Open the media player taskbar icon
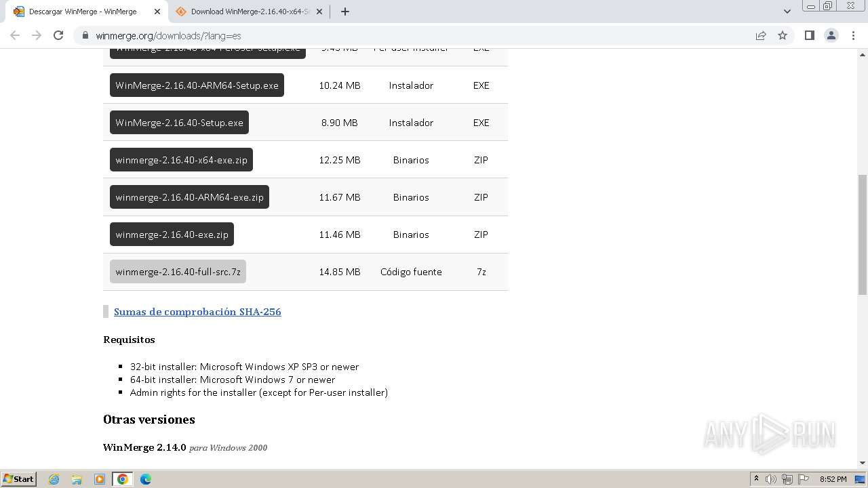 100,479
